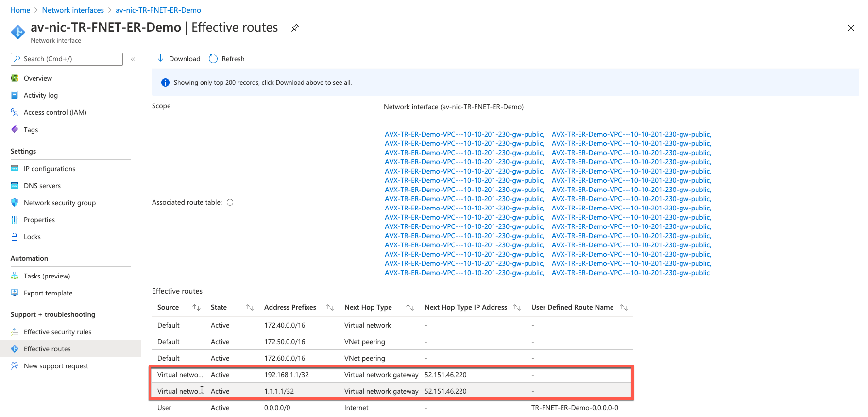This screenshot has width=868, height=417.
Task: Click the Search (Cmd+/) input field
Action: (67, 59)
